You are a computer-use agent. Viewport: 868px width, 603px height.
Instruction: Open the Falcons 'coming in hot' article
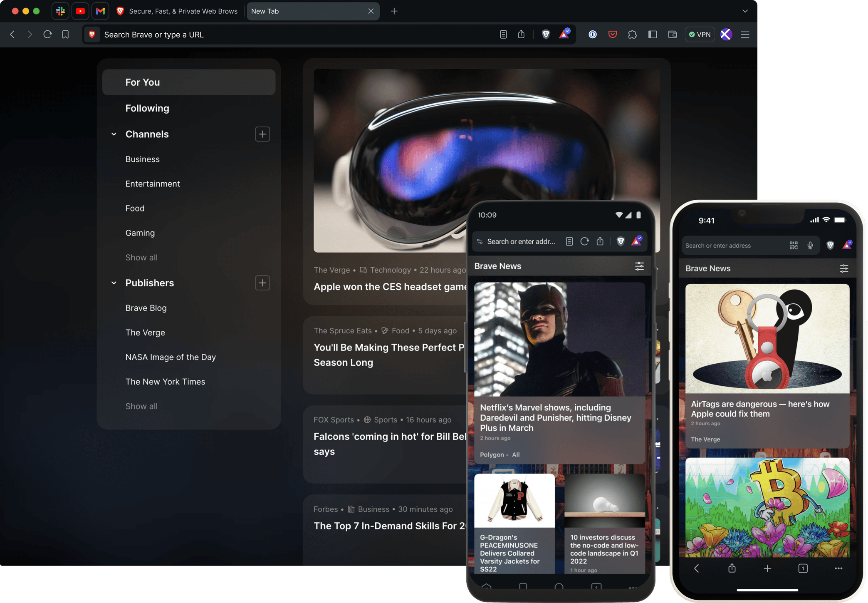(390, 444)
